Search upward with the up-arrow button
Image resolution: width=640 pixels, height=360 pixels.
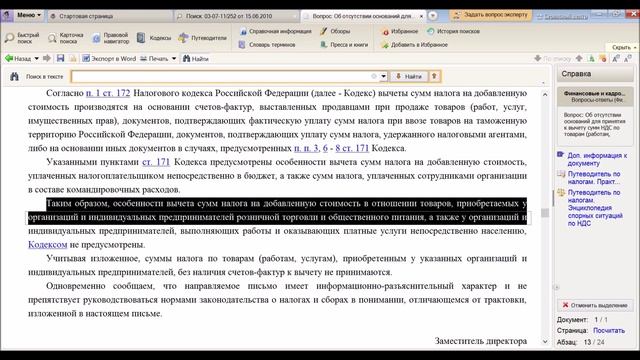[434, 76]
